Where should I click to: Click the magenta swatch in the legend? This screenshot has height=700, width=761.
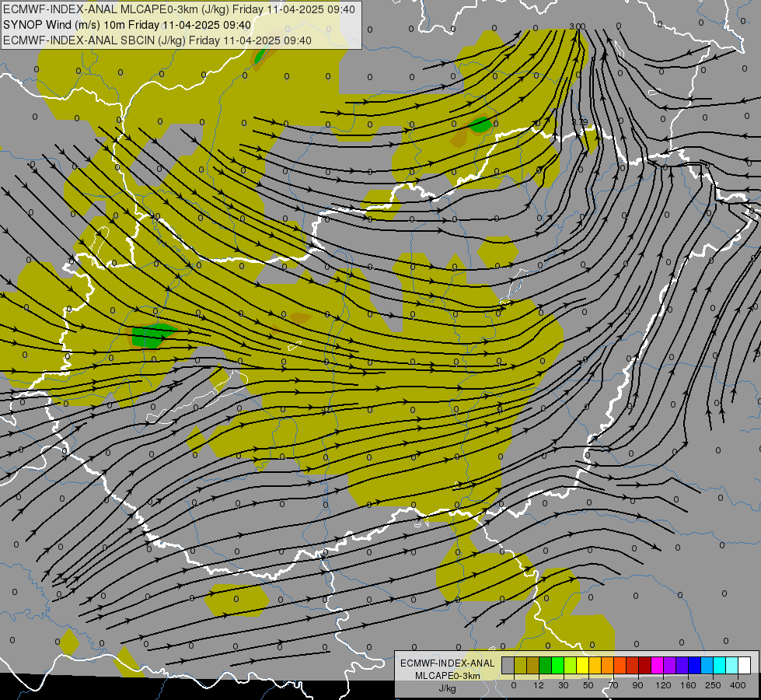pos(658,666)
